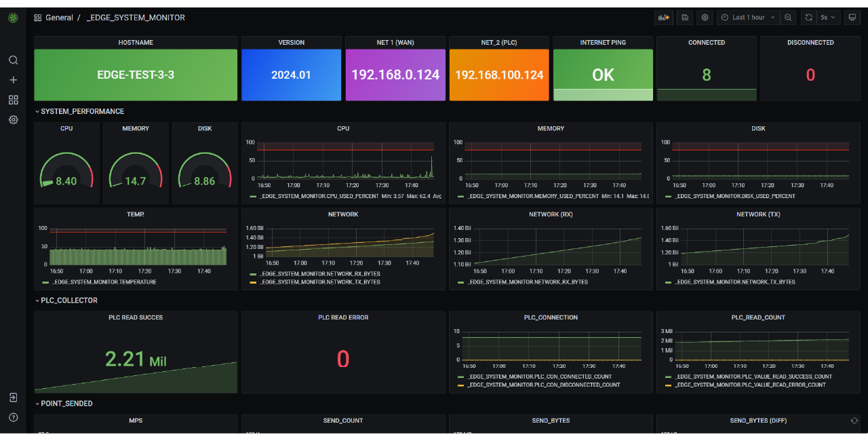Click the General folder breadcrumb link

59,18
